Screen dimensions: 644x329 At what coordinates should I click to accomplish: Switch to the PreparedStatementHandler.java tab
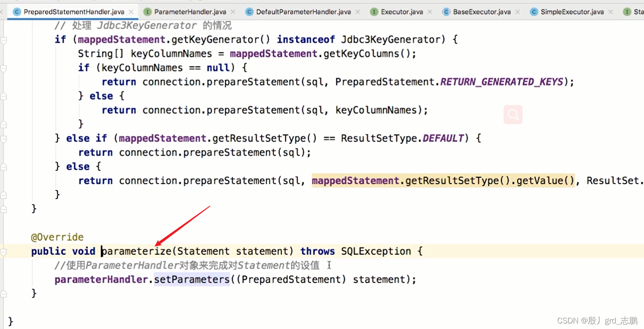74,12
